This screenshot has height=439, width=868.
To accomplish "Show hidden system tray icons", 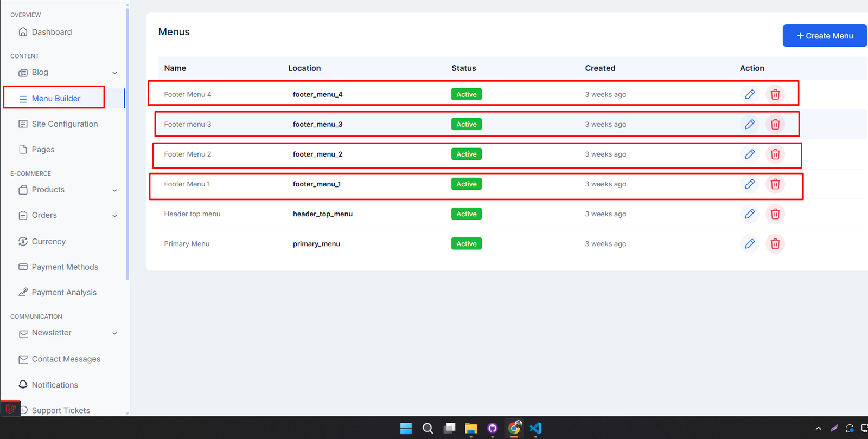I will pos(818,428).
